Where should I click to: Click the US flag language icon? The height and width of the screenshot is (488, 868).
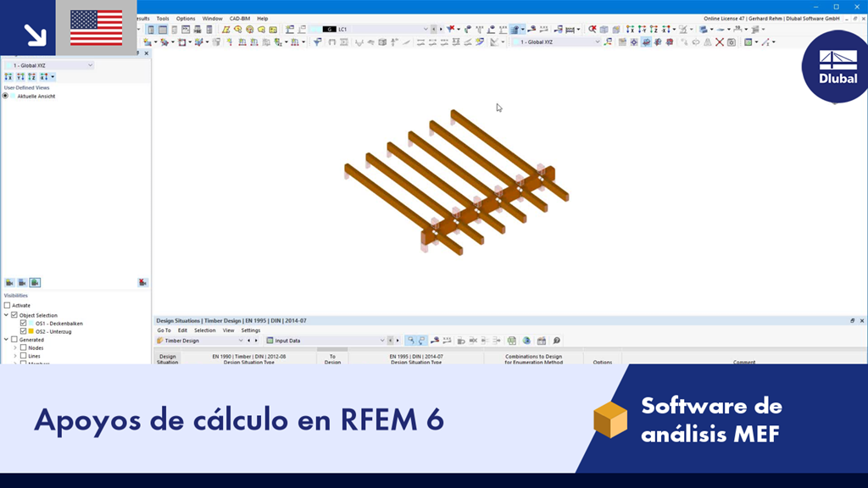point(97,28)
